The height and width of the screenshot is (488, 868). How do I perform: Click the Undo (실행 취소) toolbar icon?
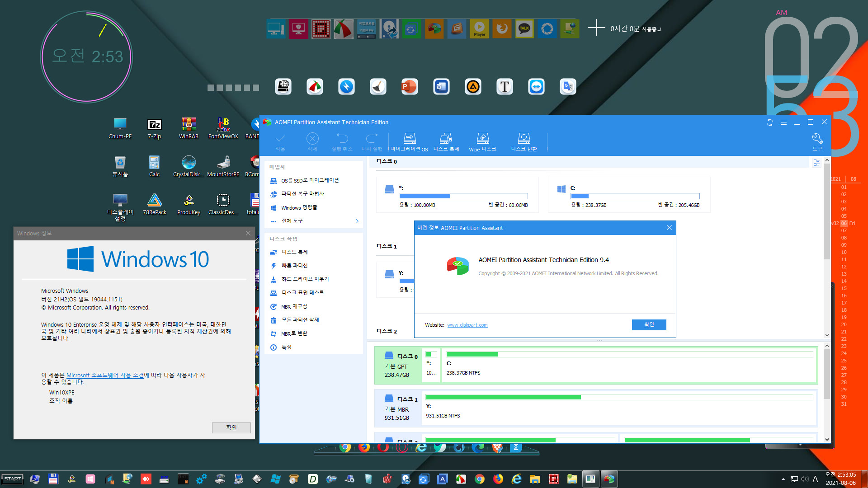tap(342, 142)
